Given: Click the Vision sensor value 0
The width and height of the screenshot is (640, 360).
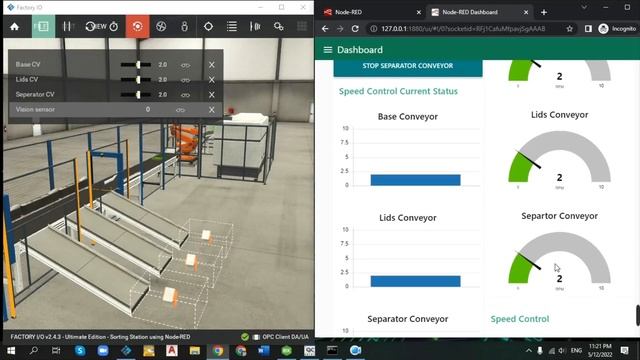Looking at the screenshot, I should coord(148,109).
